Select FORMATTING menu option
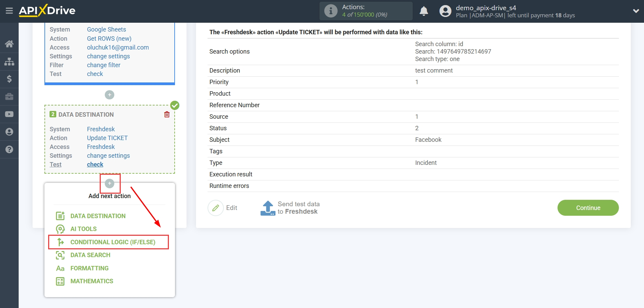The width and height of the screenshot is (644, 308). tap(90, 268)
